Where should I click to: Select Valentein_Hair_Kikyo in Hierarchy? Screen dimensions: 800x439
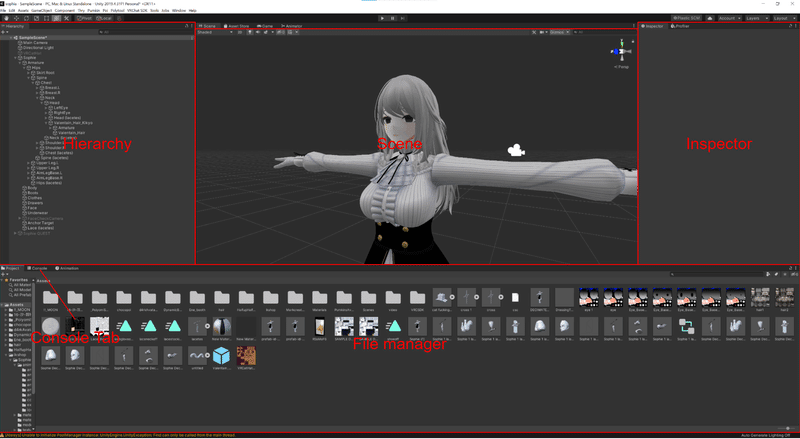(x=71, y=123)
